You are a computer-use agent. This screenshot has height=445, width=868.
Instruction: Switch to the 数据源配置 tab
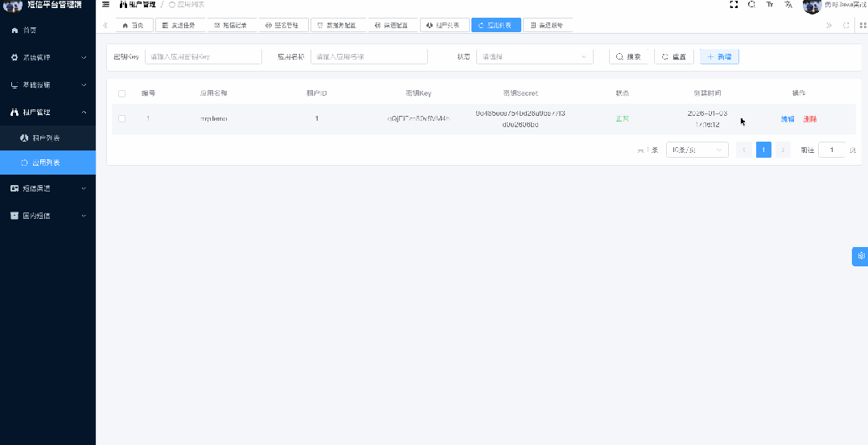coord(338,25)
